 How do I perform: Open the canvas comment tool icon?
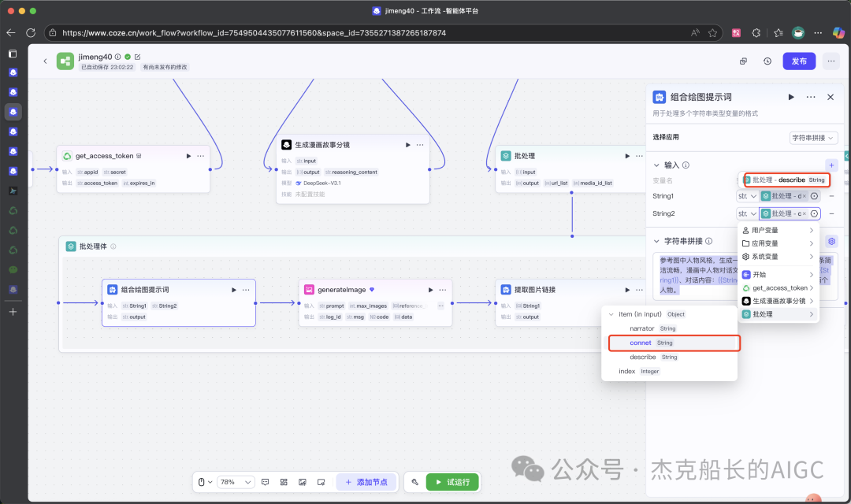click(x=266, y=482)
